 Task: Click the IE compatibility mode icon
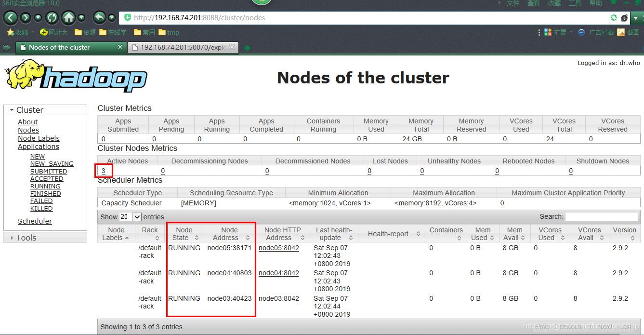point(624,18)
